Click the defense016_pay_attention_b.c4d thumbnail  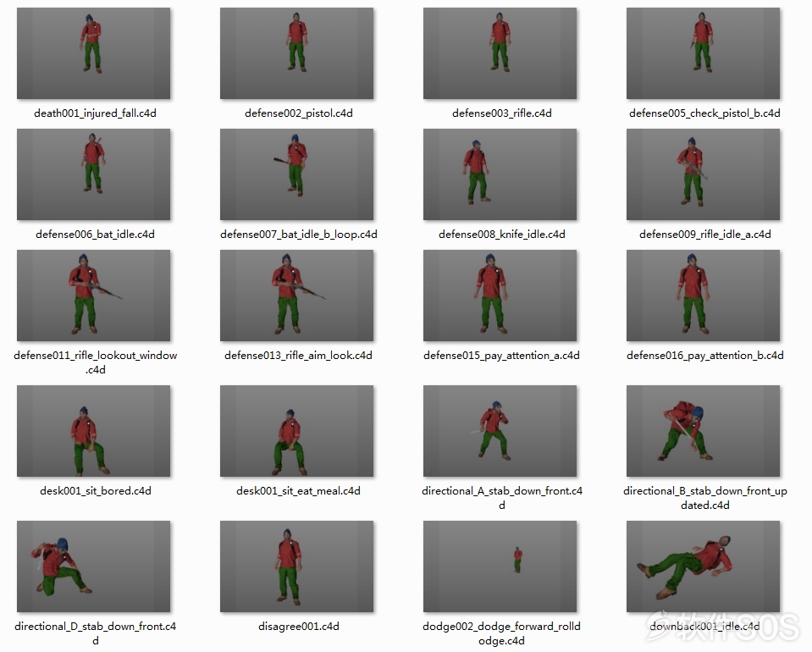[x=704, y=296]
